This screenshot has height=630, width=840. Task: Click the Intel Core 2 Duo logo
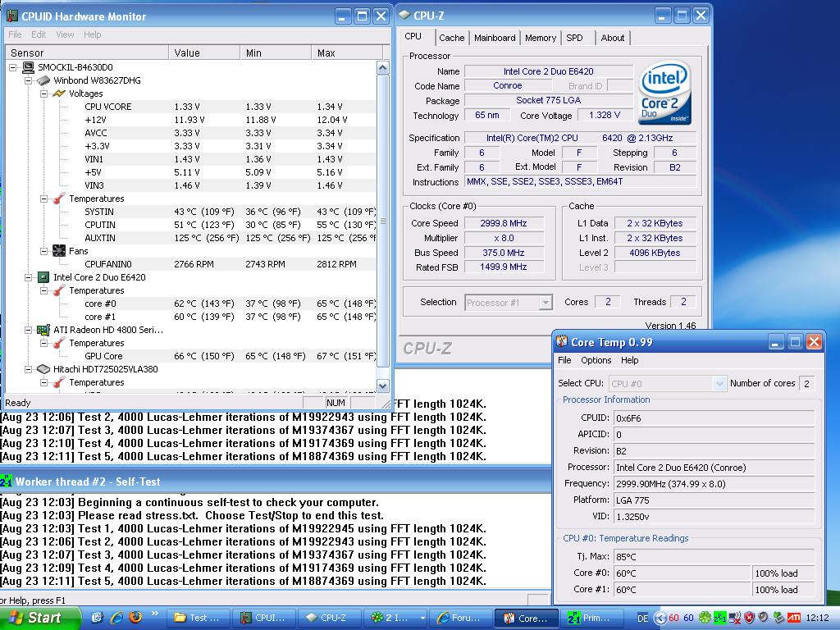(x=665, y=92)
